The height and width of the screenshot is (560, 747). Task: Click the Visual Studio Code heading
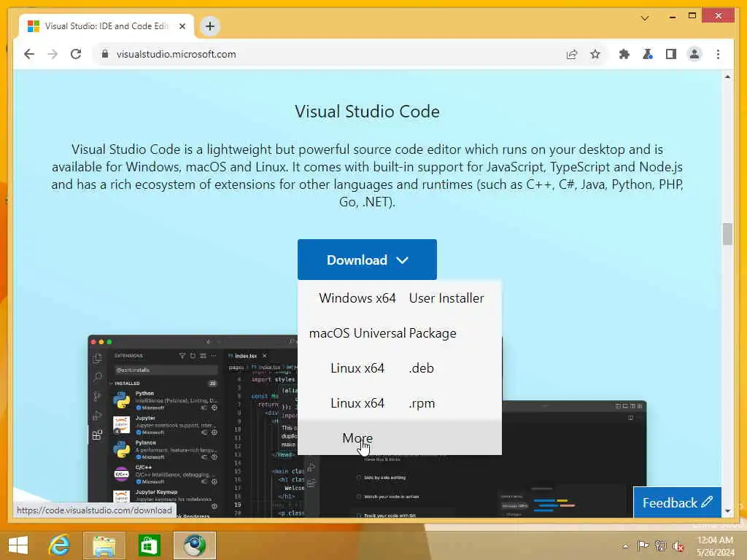tap(367, 112)
